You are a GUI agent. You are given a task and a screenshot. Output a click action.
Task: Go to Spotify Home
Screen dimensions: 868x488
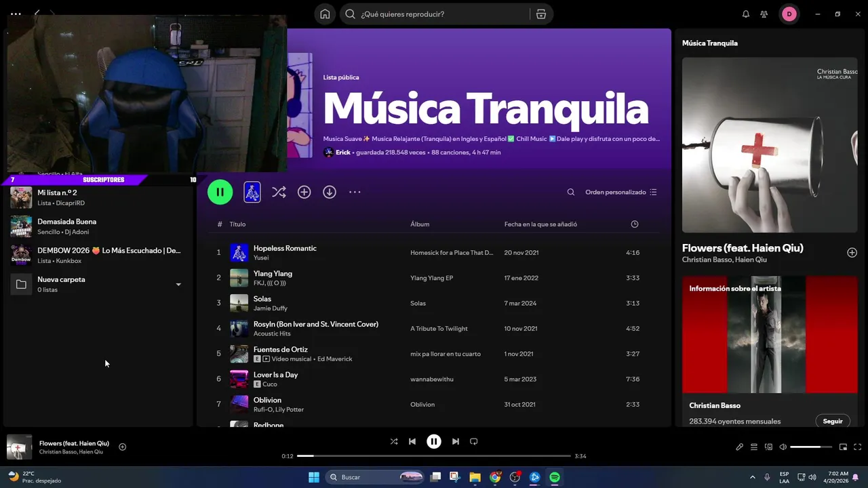click(325, 14)
